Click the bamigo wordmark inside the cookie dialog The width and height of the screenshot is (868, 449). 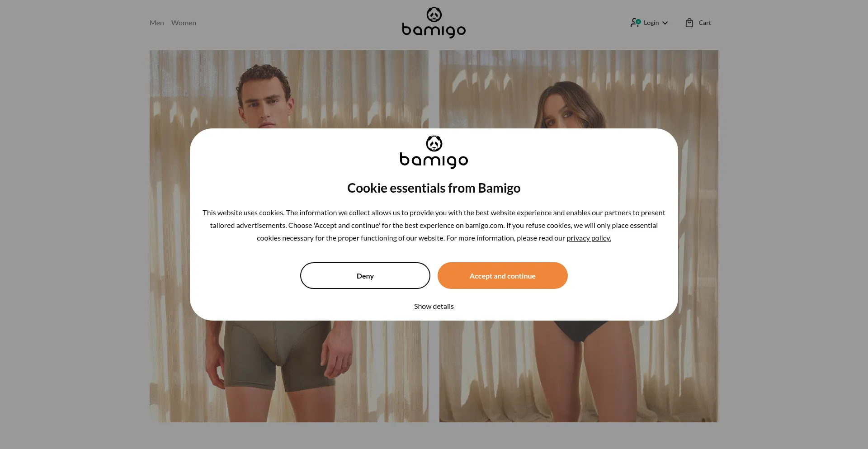click(x=434, y=161)
